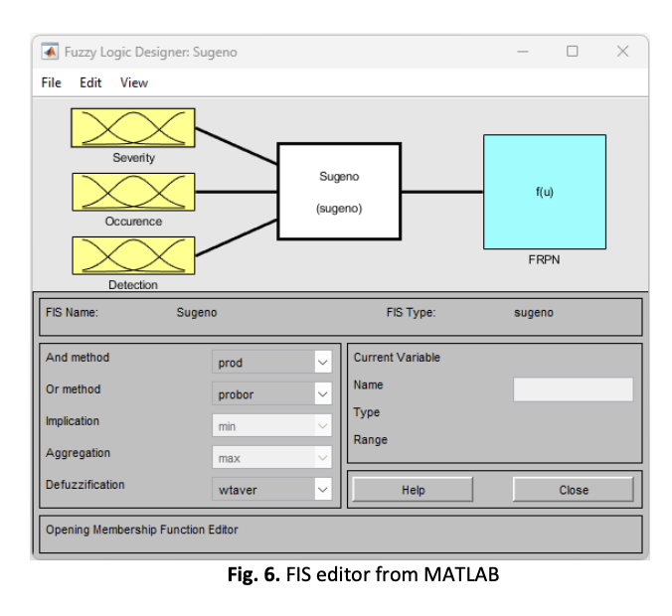672x616 pixels.
Task: Click the disabled Implication dropdown
Action: tap(271, 426)
